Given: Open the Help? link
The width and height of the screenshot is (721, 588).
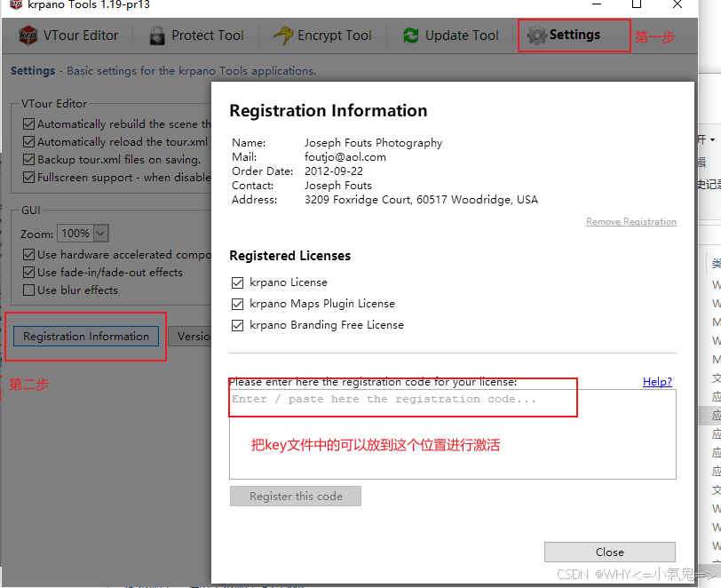Looking at the screenshot, I should coord(657,382).
